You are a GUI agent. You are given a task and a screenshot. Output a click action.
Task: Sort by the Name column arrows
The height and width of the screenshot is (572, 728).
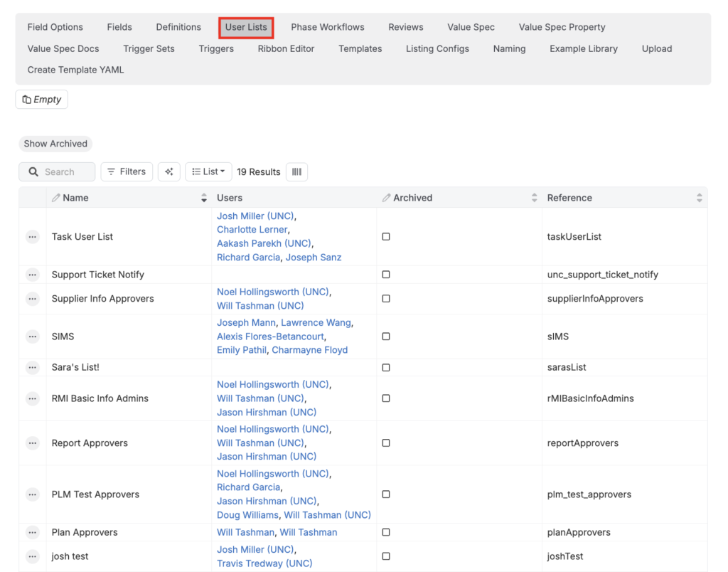(x=204, y=198)
